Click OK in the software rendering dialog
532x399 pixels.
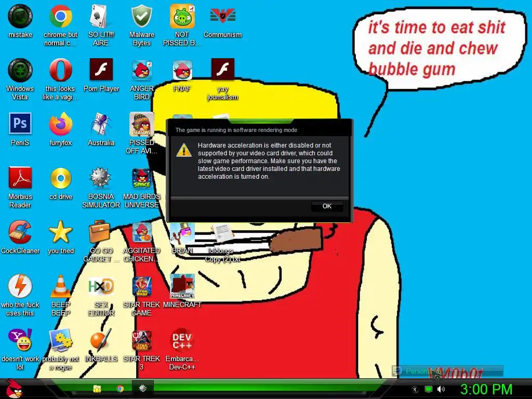327,206
